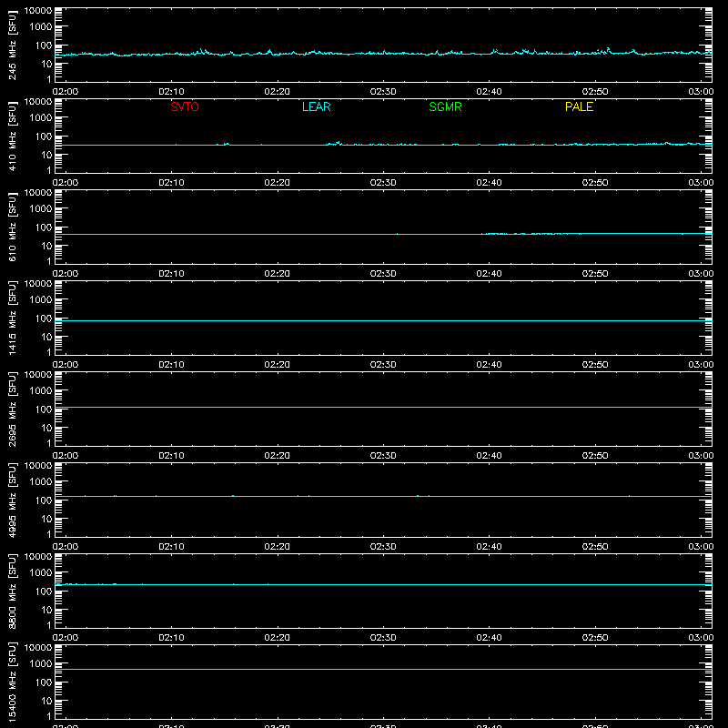Click the 100 tick on the 2695 MHz axis
The height and width of the screenshot is (728, 728).
click(43, 409)
